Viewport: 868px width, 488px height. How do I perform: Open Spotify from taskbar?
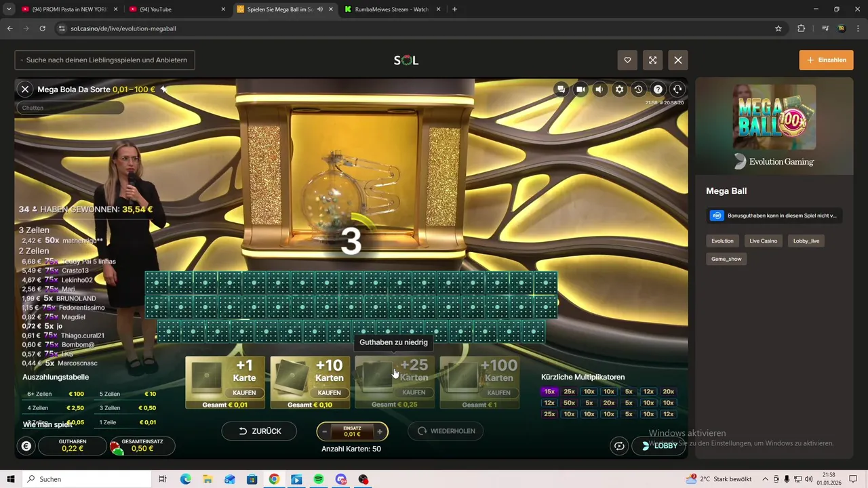point(319,479)
